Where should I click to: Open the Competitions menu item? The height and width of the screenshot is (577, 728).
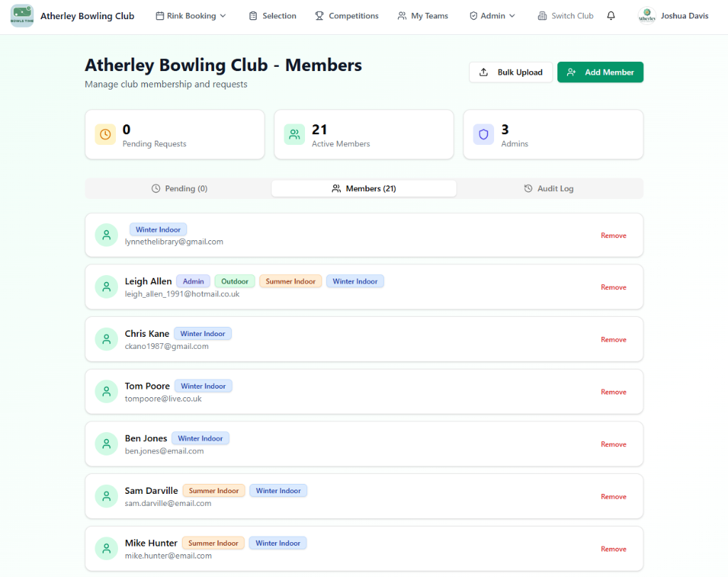(347, 16)
